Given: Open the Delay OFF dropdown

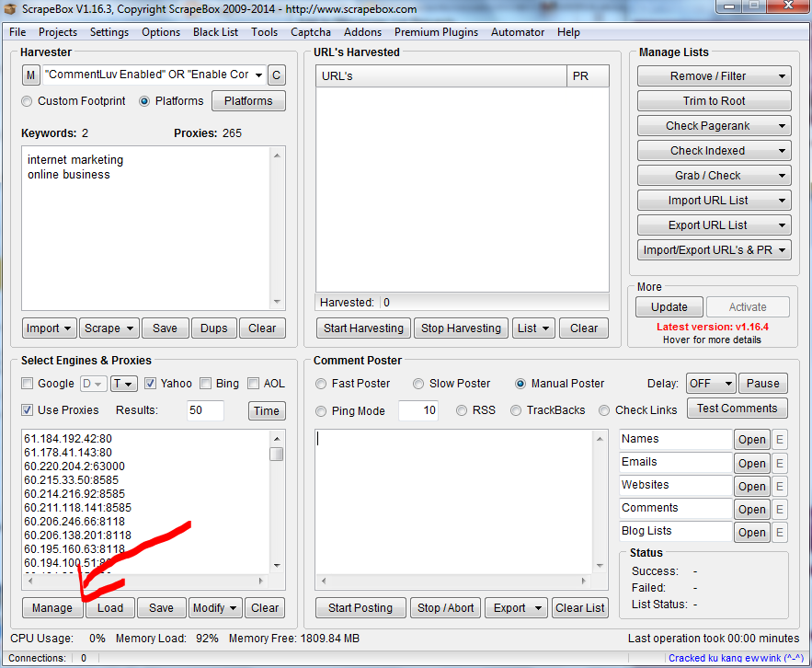Looking at the screenshot, I should 711,384.
